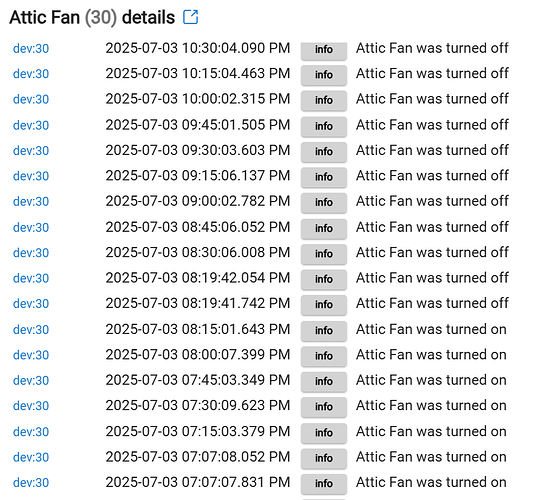Open dev:30 link at 10:15:04.463 PM
This screenshot has height=500, width=541.
pos(31,74)
